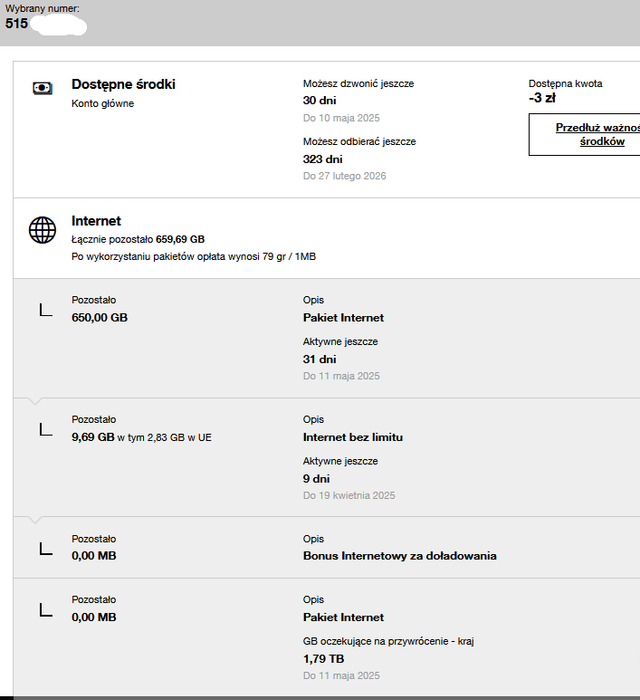The height and width of the screenshot is (700, 640).
Task: Click the Konto główne label
Action: click(x=102, y=103)
